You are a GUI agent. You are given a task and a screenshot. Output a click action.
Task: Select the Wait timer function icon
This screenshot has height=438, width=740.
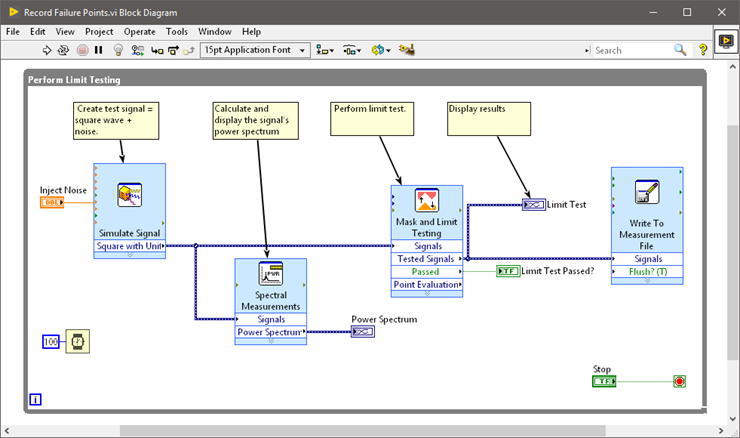(x=77, y=341)
